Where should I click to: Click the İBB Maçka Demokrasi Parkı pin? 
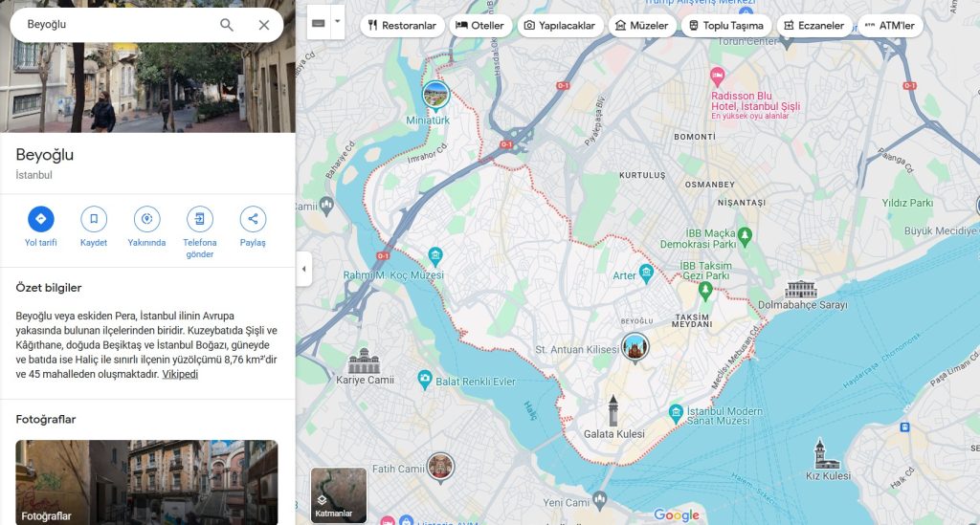[x=745, y=236]
